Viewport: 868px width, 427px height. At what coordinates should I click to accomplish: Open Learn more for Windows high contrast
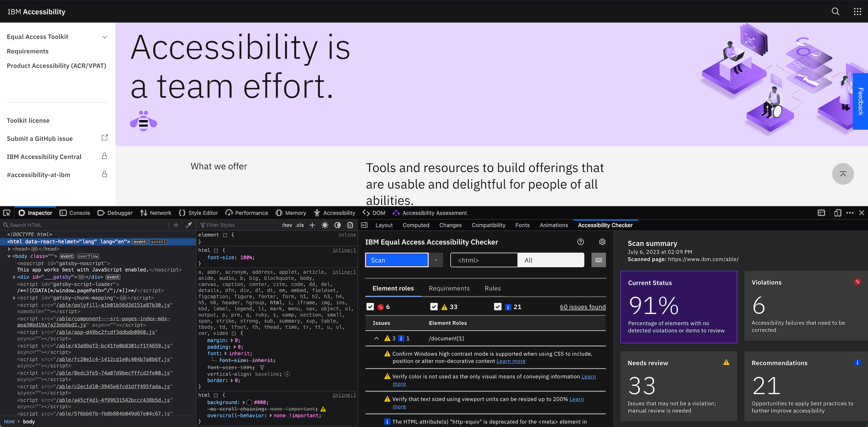pos(511,361)
